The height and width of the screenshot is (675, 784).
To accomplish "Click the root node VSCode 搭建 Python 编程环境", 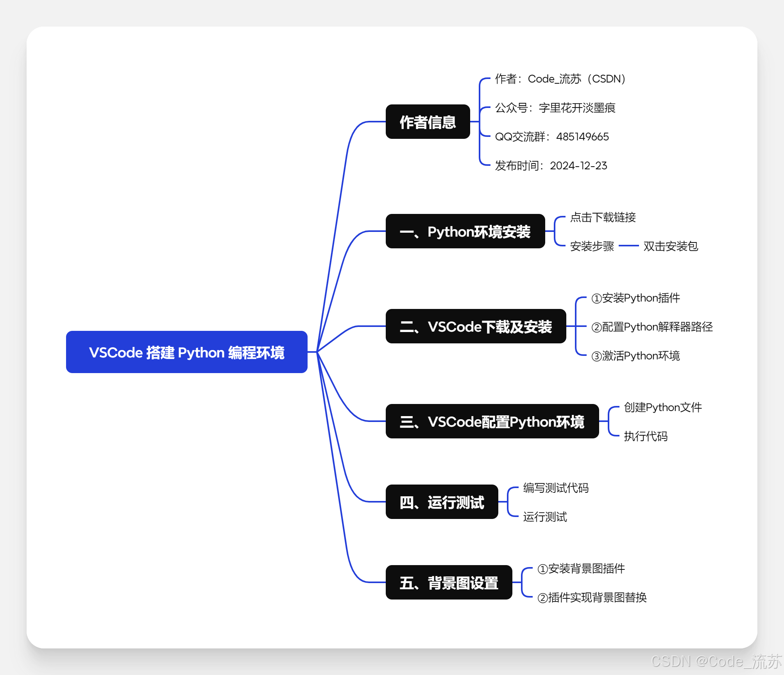I will pyautogui.click(x=186, y=352).
